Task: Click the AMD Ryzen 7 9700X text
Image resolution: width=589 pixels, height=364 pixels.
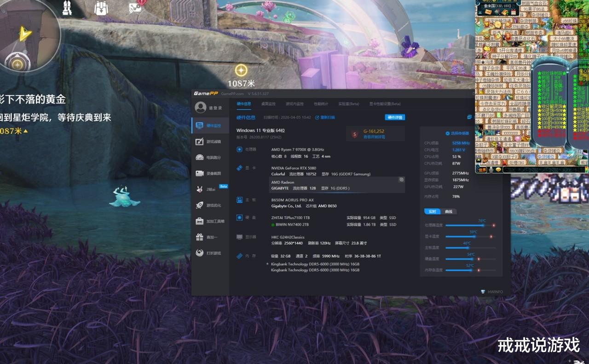Action: click(x=297, y=149)
